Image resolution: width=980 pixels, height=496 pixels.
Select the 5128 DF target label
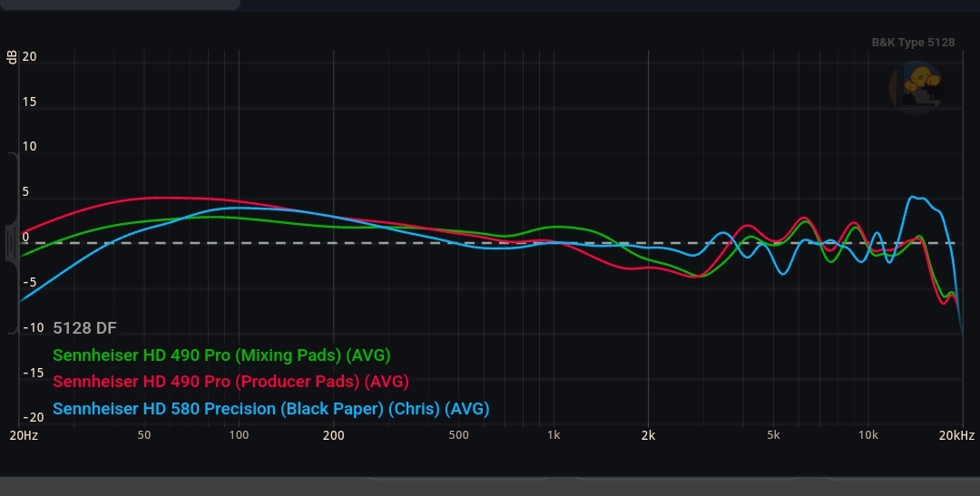pos(84,328)
